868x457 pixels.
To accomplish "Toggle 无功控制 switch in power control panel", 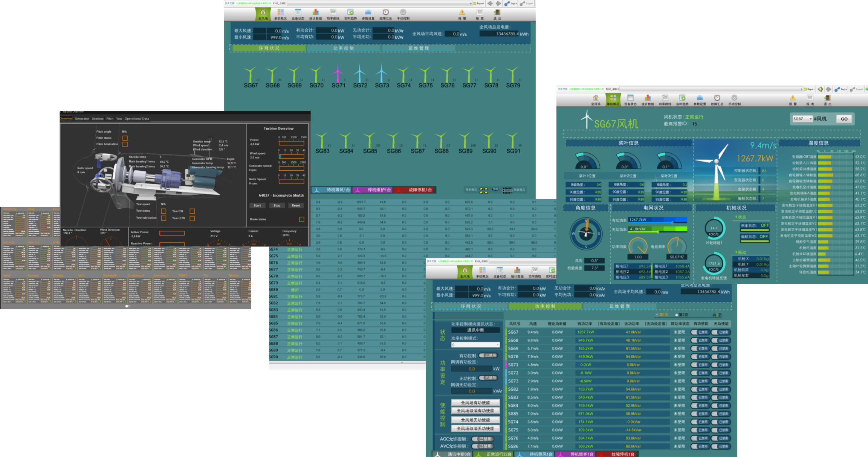I will coord(488,378).
